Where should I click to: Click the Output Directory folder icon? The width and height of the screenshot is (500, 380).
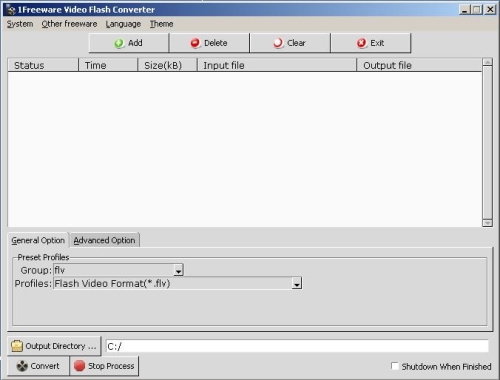pos(17,346)
